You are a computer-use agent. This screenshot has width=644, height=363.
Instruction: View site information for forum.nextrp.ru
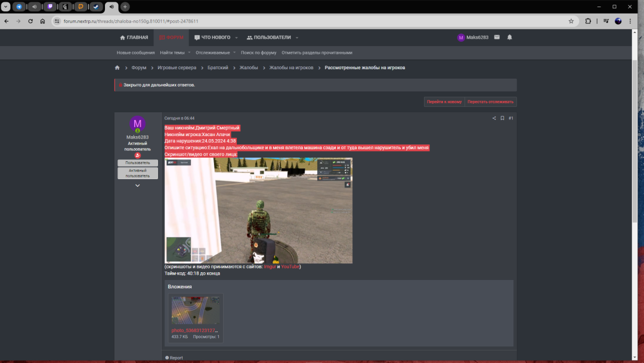(x=57, y=21)
